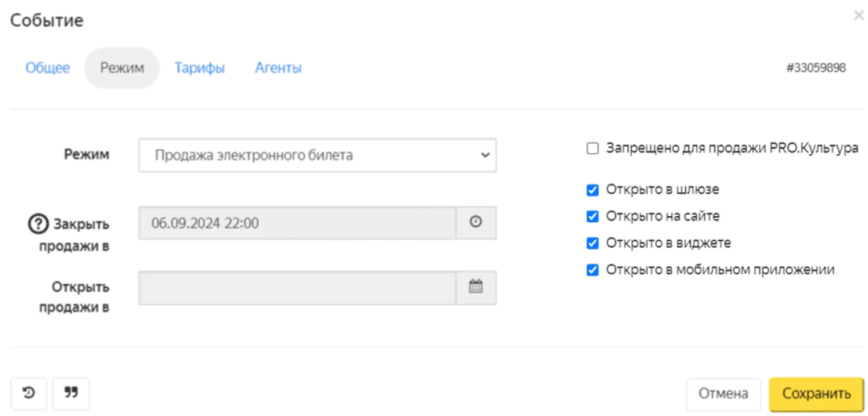Open the Тарифы tab
The height and width of the screenshot is (416, 868).
pyautogui.click(x=200, y=68)
